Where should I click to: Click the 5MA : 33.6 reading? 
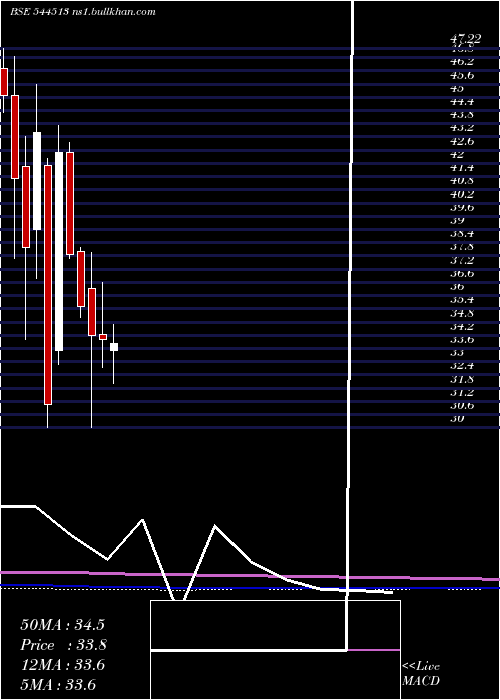click(x=58, y=685)
